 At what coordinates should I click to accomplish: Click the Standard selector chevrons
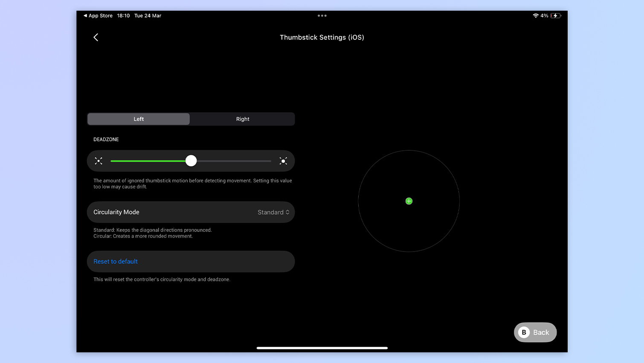[x=288, y=212]
